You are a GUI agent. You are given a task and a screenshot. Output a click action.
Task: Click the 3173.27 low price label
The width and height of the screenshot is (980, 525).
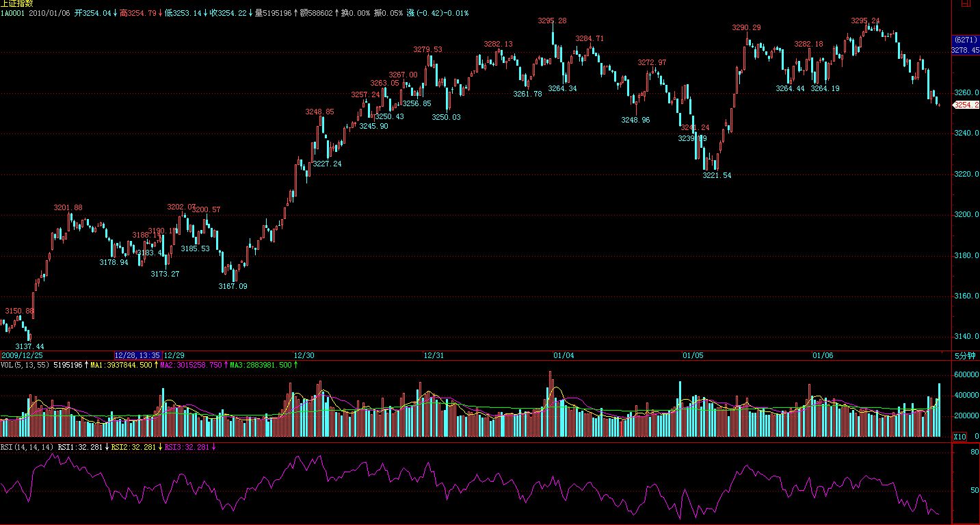(165, 274)
